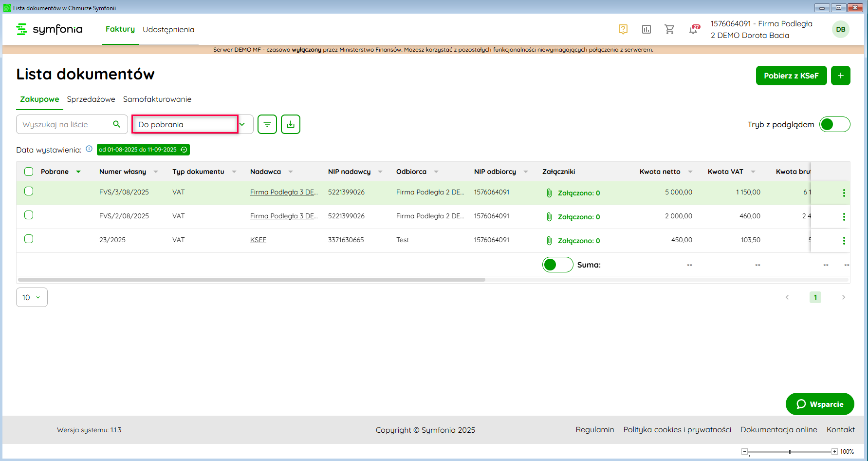
Task: Open the notifications bell icon
Action: (x=693, y=30)
